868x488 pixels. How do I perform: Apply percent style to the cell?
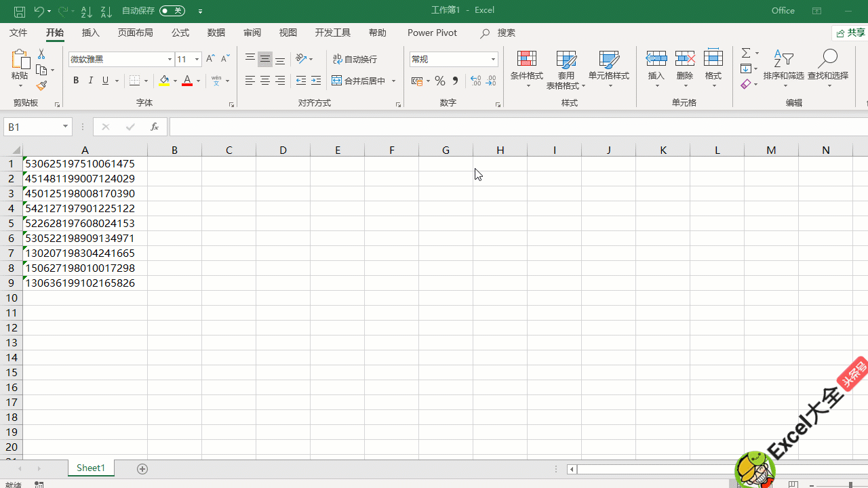(x=440, y=81)
